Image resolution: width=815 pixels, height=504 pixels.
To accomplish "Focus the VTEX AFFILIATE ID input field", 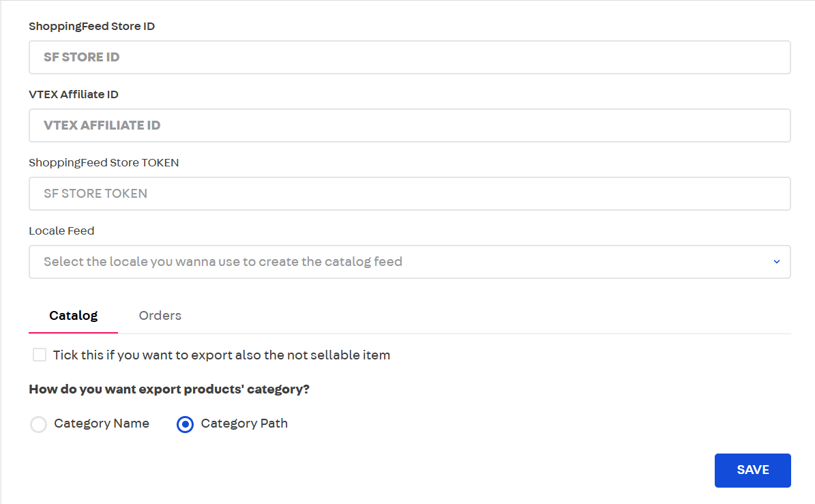I will 409,125.
